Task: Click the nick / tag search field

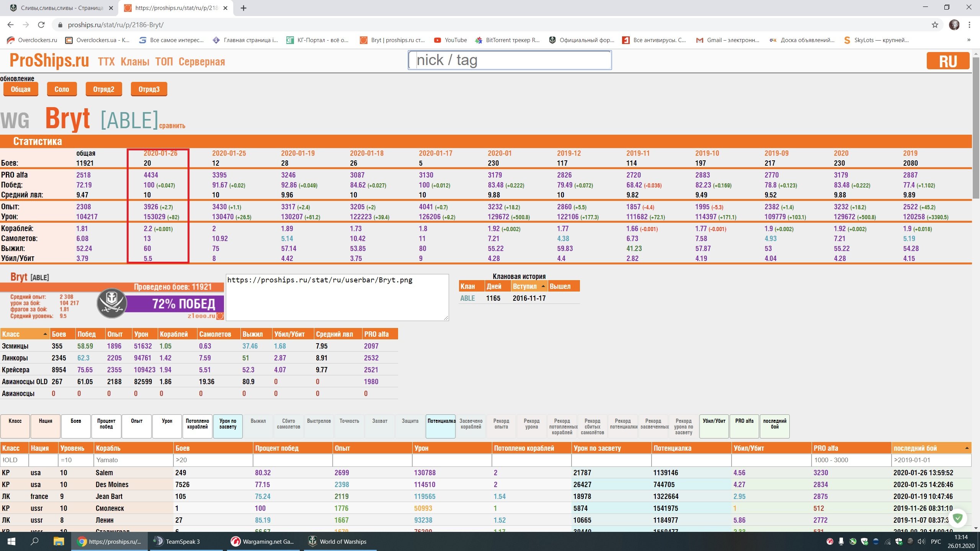Action: click(x=510, y=60)
